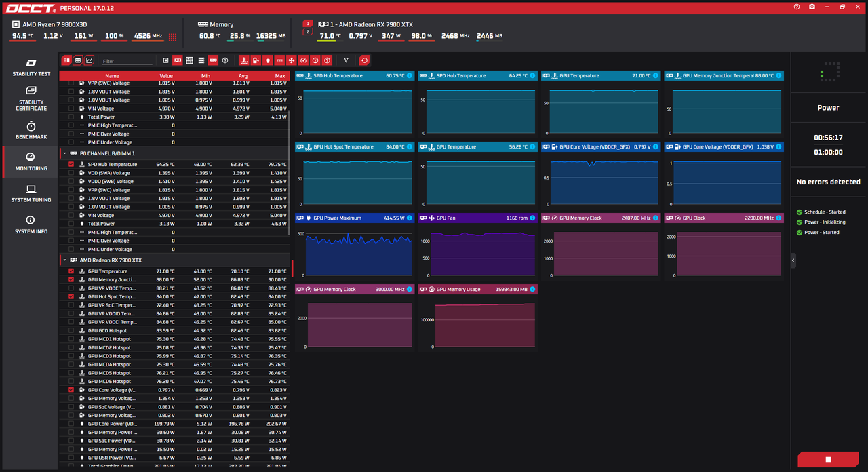Take a screenshot with the camera icon
The height and width of the screenshot is (472, 868).
(x=812, y=7)
